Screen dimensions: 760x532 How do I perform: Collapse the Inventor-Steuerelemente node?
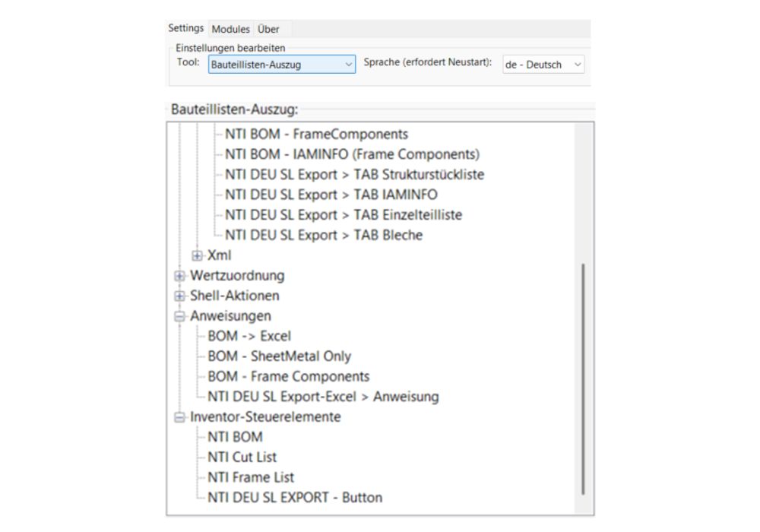click(180, 417)
